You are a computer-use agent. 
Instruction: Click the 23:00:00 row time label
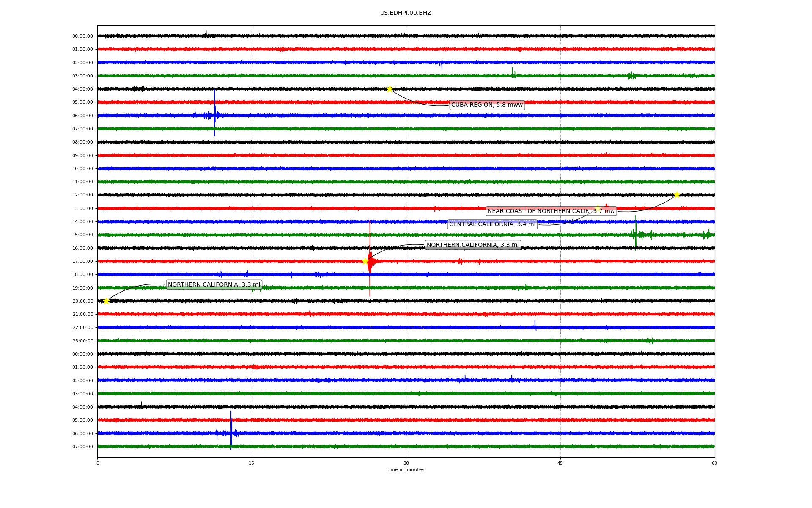coord(82,341)
